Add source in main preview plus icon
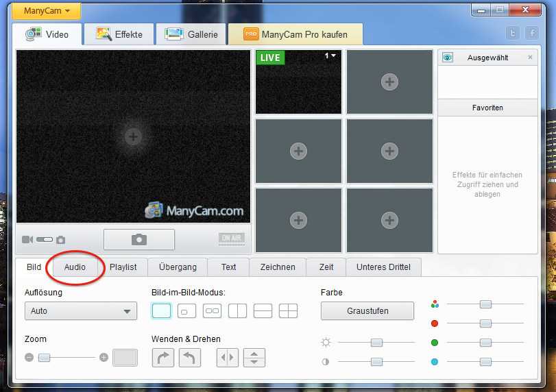The width and height of the screenshot is (556, 392). pyautogui.click(x=133, y=136)
